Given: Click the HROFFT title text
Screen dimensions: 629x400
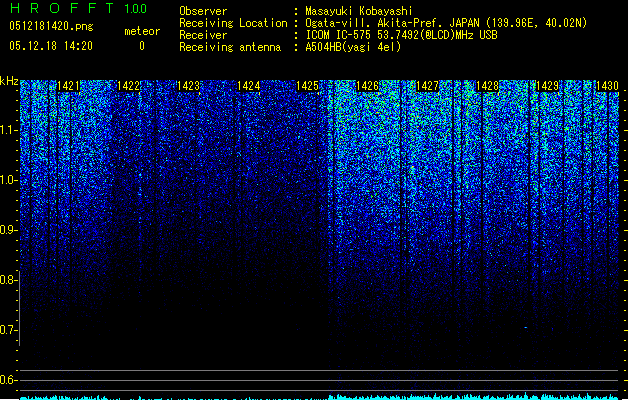Looking at the screenshot, I should (62, 8).
